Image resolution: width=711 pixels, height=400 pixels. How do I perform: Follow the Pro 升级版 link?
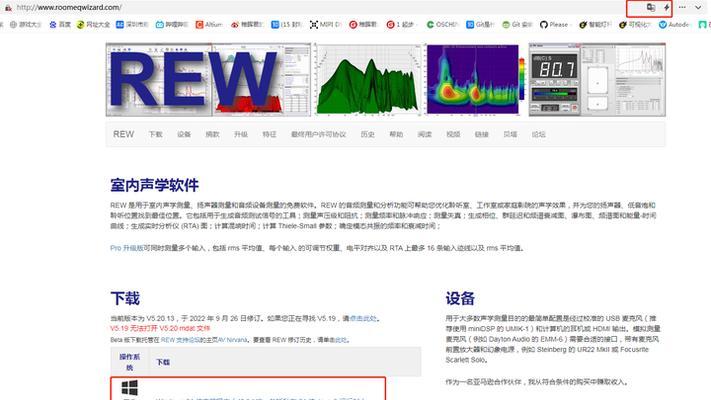click(127, 248)
